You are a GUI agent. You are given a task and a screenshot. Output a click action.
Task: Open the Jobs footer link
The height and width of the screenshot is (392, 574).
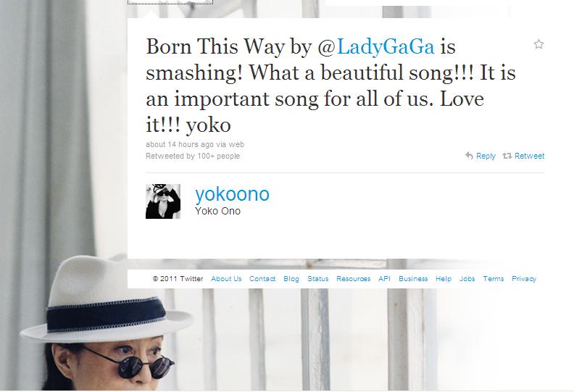coord(467,278)
